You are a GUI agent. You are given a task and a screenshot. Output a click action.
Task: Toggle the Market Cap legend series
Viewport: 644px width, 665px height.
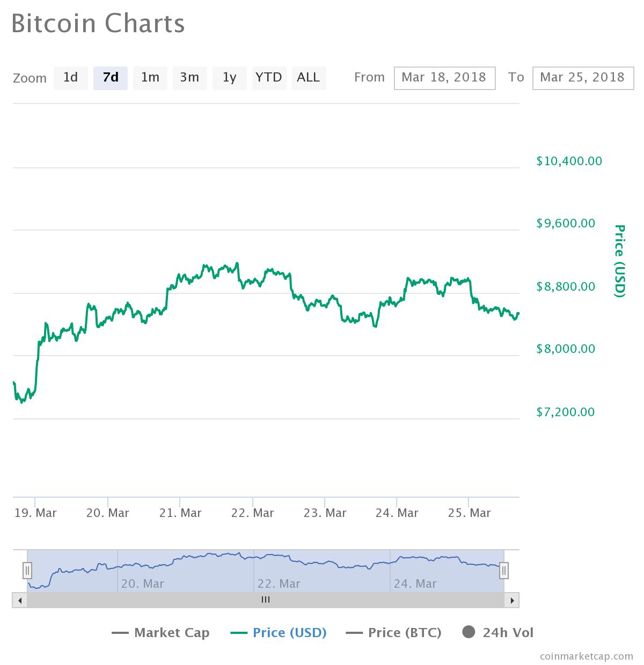click(160, 633)
